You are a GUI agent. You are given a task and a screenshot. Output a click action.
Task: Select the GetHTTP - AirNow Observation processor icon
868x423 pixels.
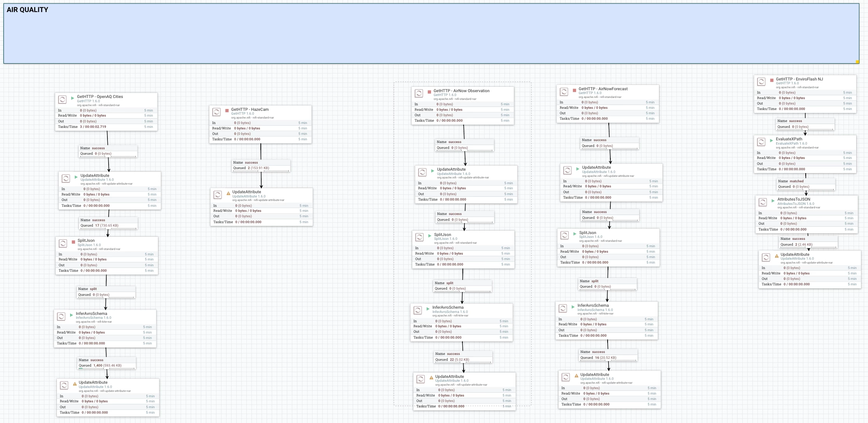pos(419,94)
